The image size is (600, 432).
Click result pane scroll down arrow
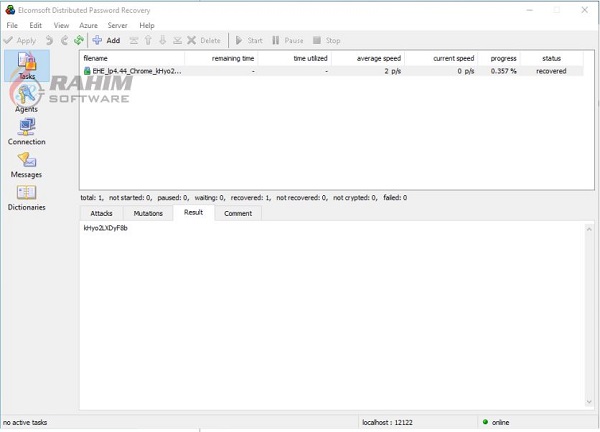point(589,402)
